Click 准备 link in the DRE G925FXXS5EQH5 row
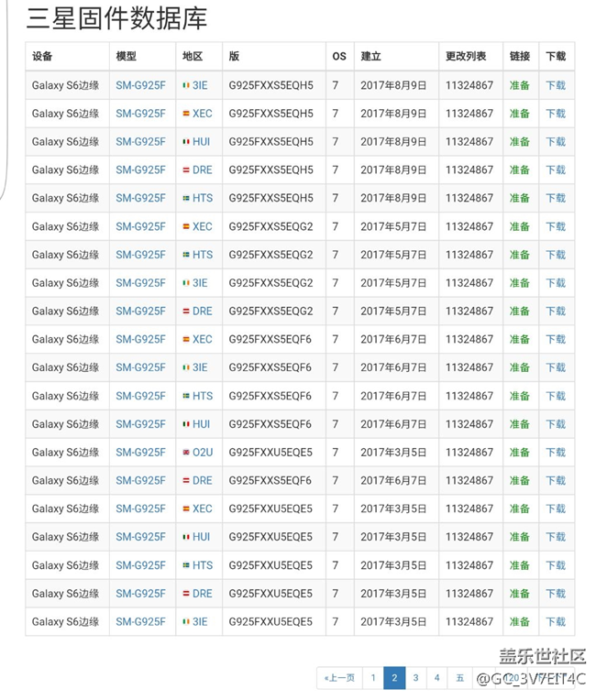596x700 pixels. 520,170
